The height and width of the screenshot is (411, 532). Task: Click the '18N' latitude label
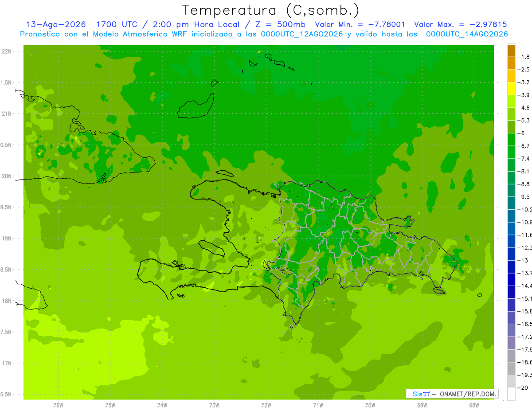point(6,301)
